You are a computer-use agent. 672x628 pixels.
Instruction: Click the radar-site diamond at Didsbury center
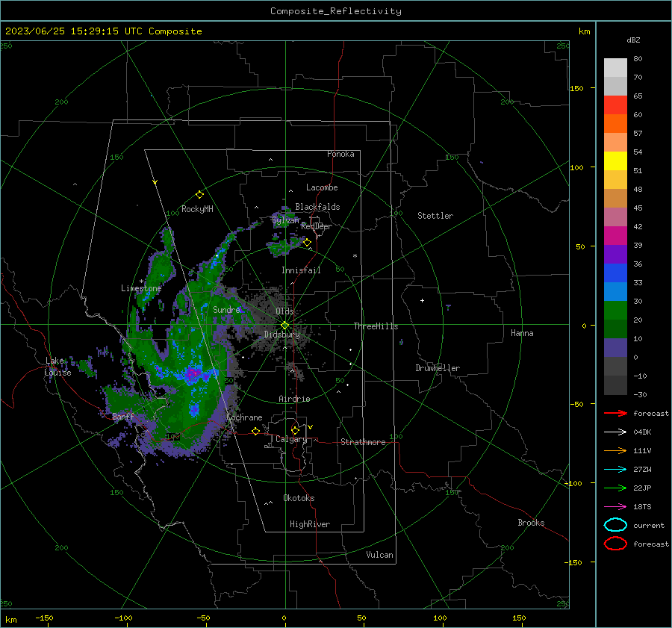(284, 326)
